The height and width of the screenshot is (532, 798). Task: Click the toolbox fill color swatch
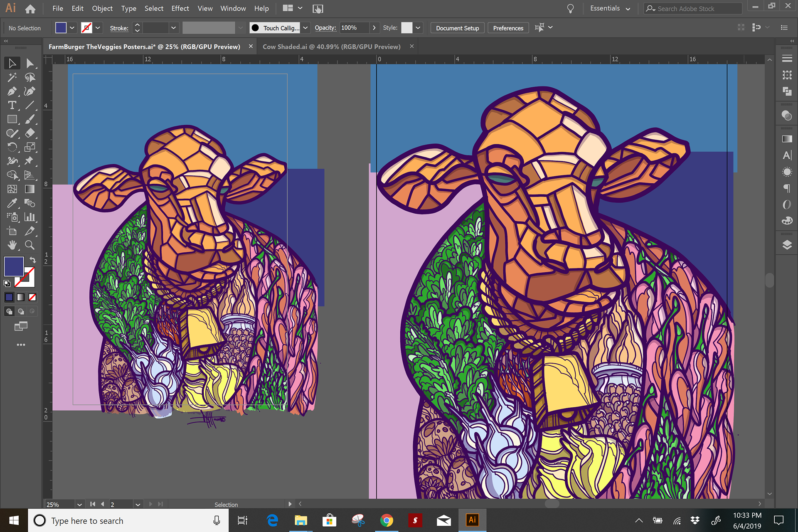point(14,266)
